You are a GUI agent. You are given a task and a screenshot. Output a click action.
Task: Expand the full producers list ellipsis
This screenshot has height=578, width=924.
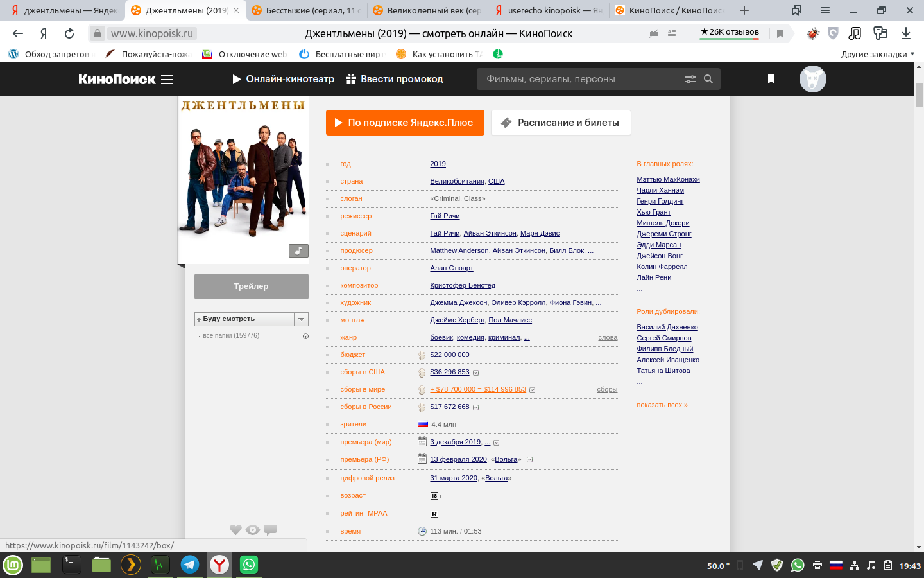[x=590, y=251]
